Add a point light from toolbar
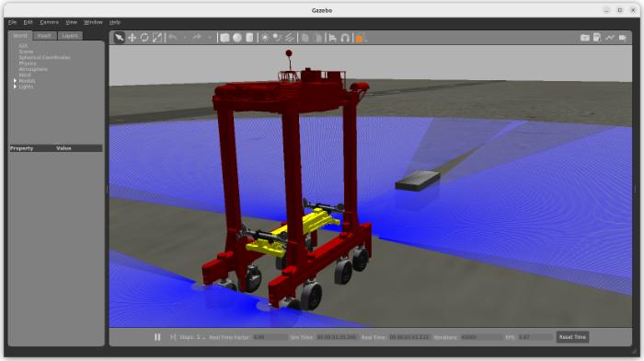 [265, 38]
